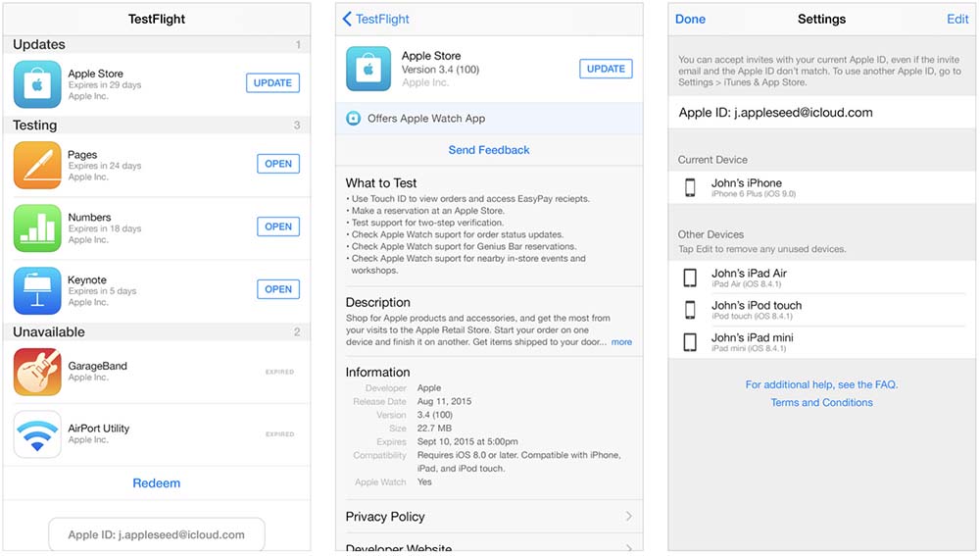Tap the Apple Watch app icon
This screenshot has width=980, height=556.
point(353,119)
